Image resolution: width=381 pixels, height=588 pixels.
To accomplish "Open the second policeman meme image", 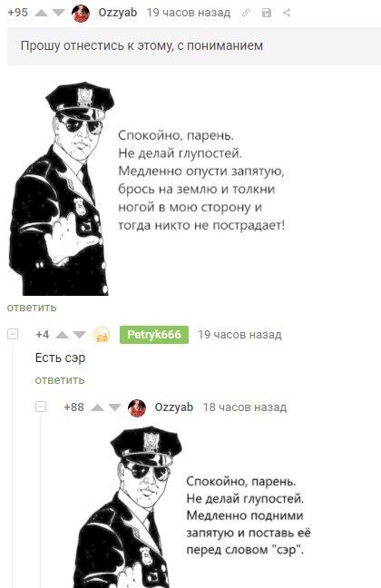I will pos(211,506).
